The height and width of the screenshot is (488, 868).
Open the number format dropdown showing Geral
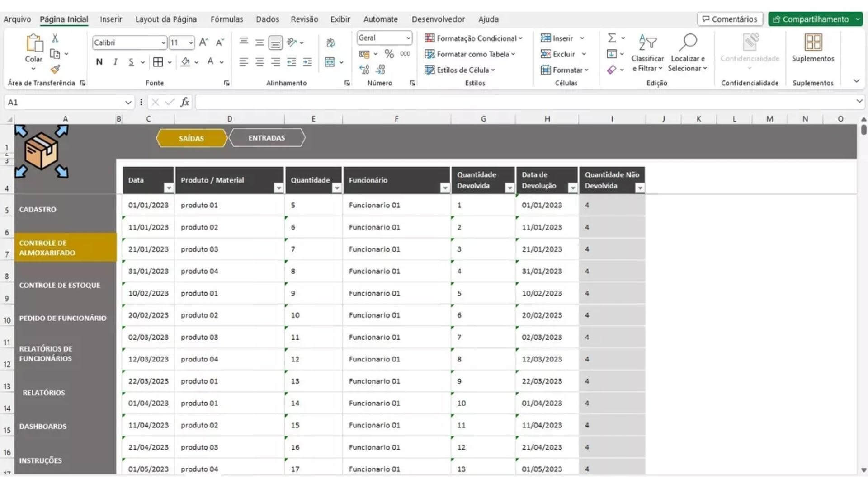pyautogui.click(x=383, y=38)
